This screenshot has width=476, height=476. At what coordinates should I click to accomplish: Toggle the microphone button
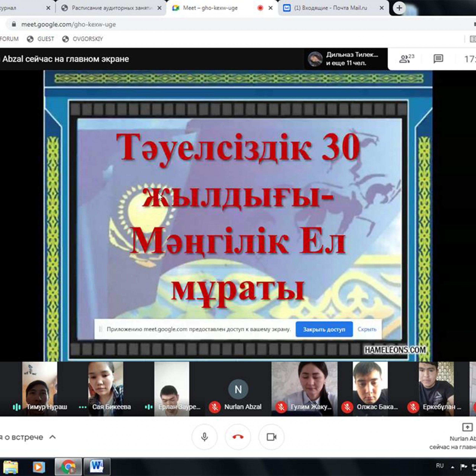[204, 437]
